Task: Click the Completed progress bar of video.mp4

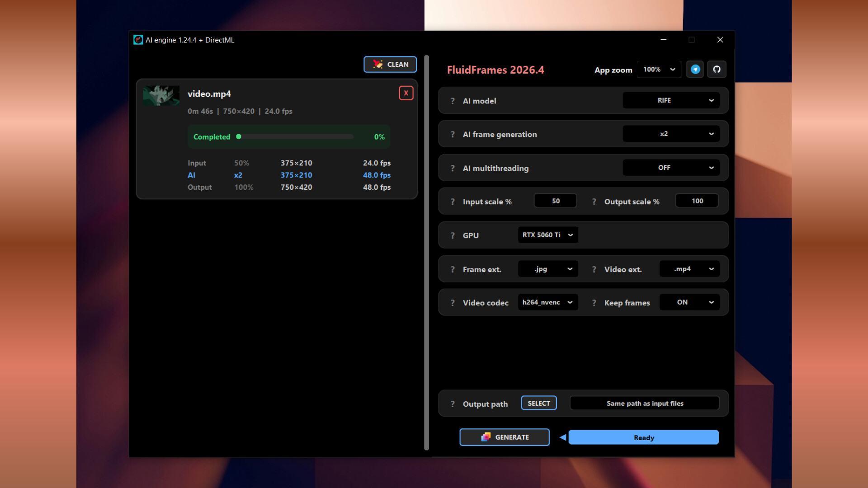Action: [295, 136]
